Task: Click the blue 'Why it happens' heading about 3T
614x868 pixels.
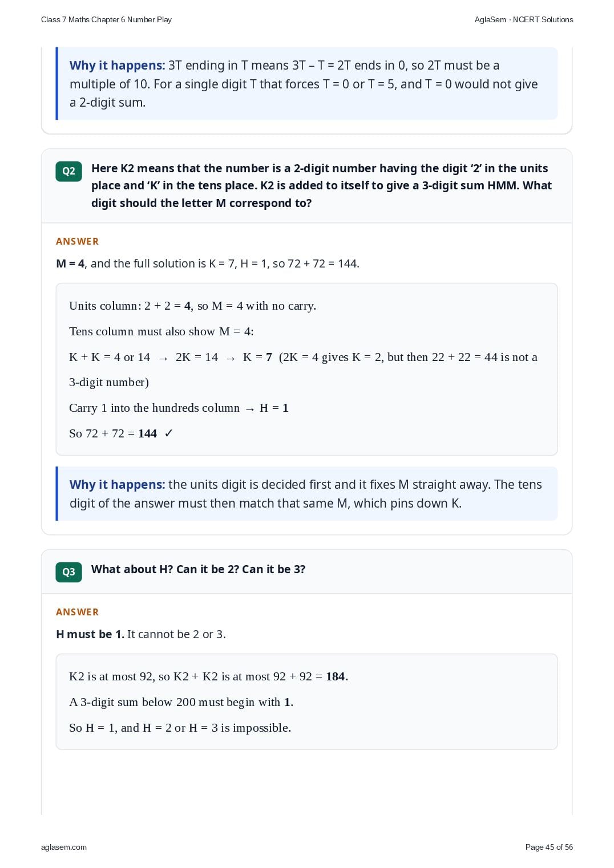Action: [117, 66]
